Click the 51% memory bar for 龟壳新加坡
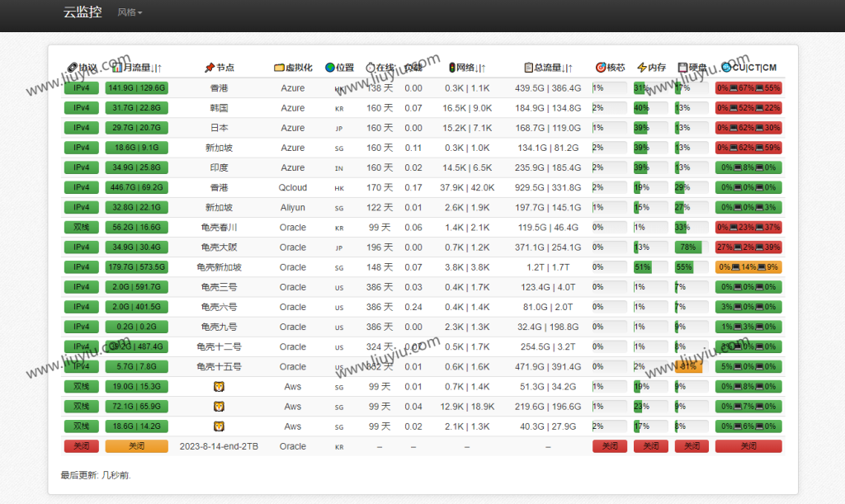 click(x=642, y=267)
